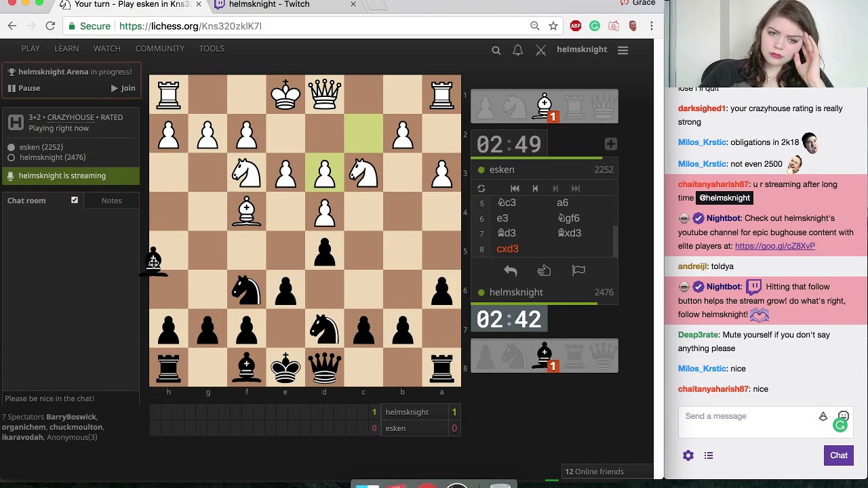868x488 pixels.
Task: Open the LEARN menu
Action: coord(66,49)
